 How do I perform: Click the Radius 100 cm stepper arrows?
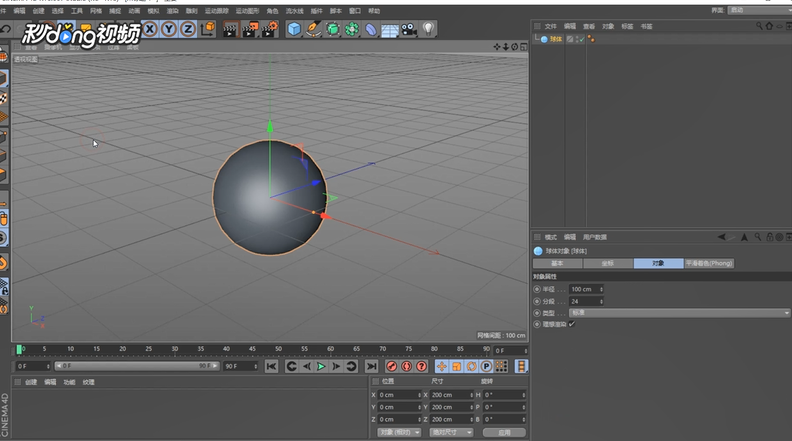pos(601,289)
